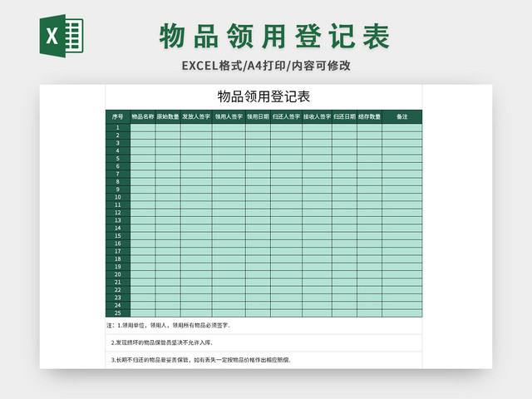Click row number 18 in 序号 column
Screen dimensions: 532x399
(118, 259)
